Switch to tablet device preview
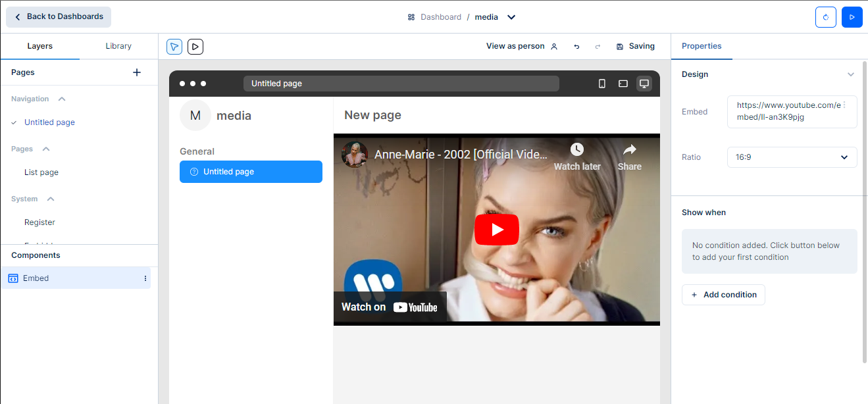Screen dimensions: 868x404 click(623, 84)
